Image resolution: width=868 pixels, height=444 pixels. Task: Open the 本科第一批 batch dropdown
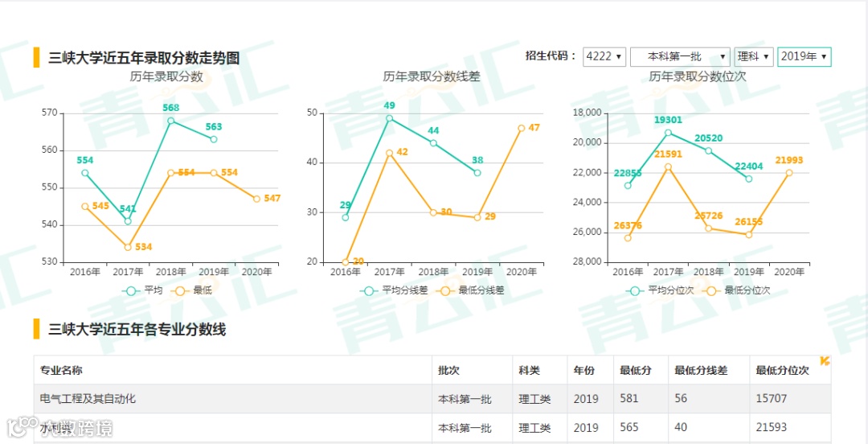click(680, 56)
